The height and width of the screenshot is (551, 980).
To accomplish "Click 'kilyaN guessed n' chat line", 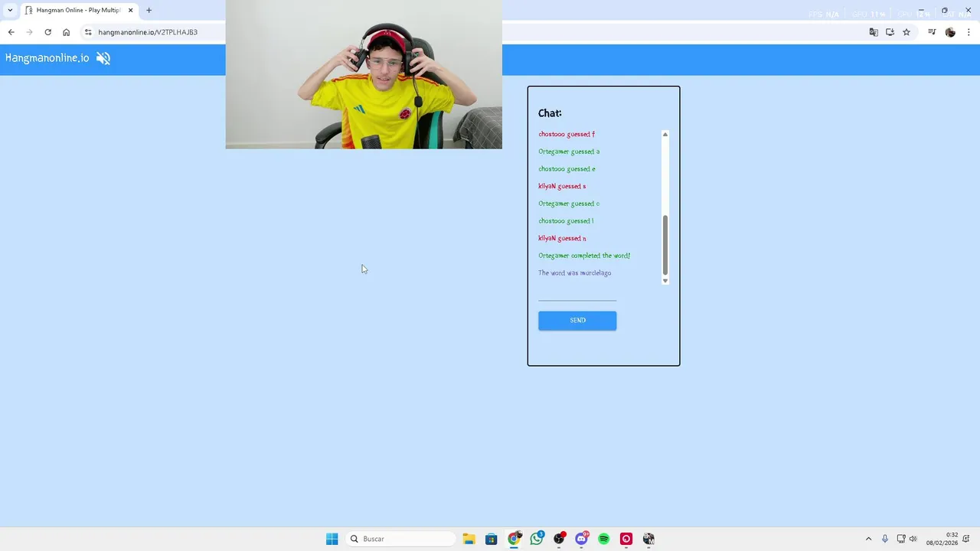I will click(562, 238).
